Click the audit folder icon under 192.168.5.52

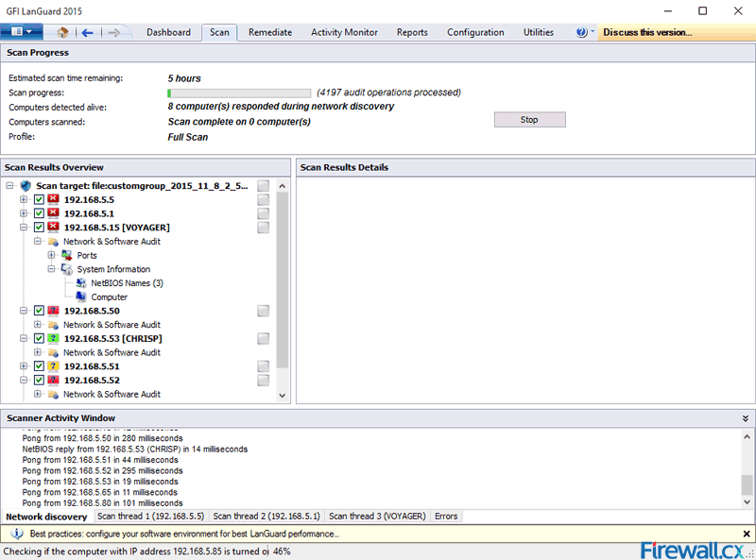[53, 394]
